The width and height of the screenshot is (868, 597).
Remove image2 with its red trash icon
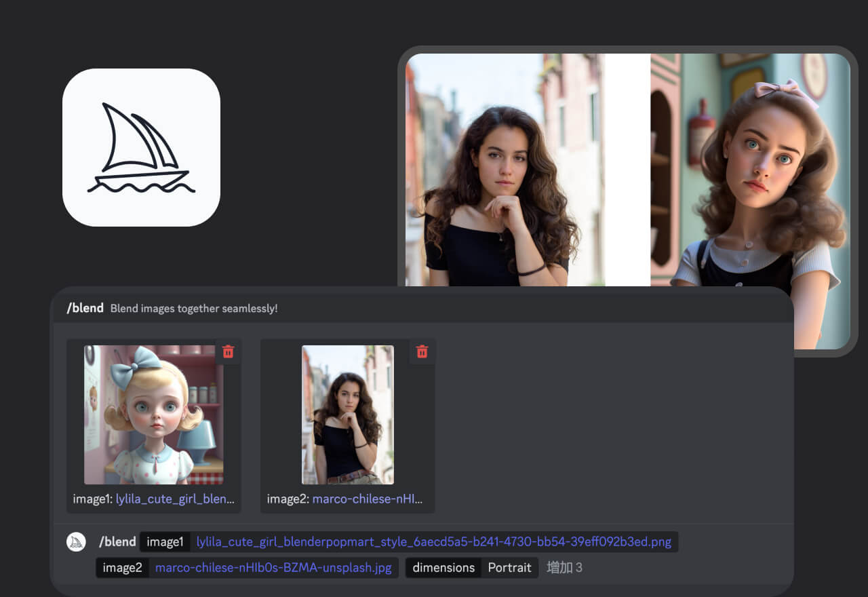pyautogui.click(x=422, y=351)
